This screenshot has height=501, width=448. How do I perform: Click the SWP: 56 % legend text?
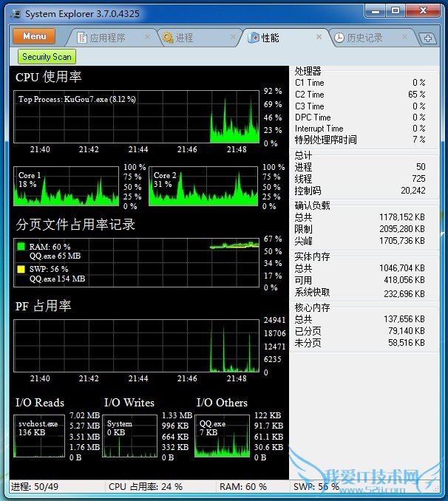coord(49,269)
